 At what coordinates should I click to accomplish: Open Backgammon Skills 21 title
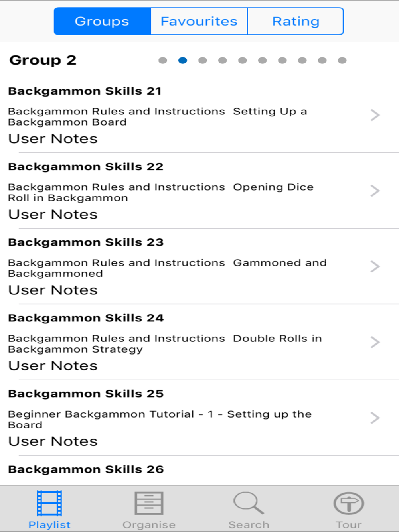(85, 91)
